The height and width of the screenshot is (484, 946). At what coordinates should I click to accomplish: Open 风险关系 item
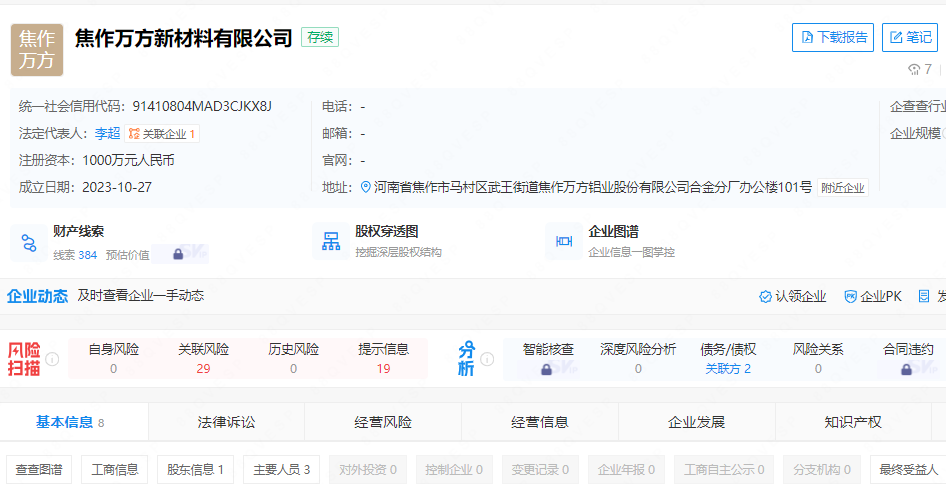[818, 358]
